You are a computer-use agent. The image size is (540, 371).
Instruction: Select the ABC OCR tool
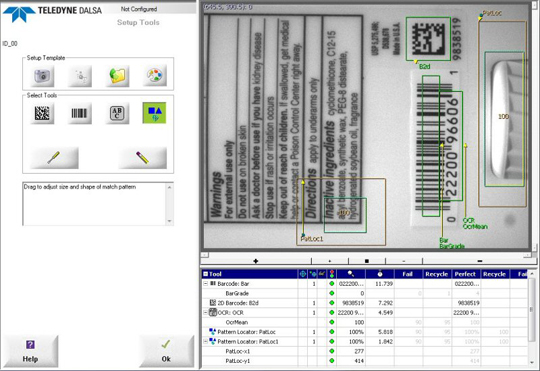[117, 113]
